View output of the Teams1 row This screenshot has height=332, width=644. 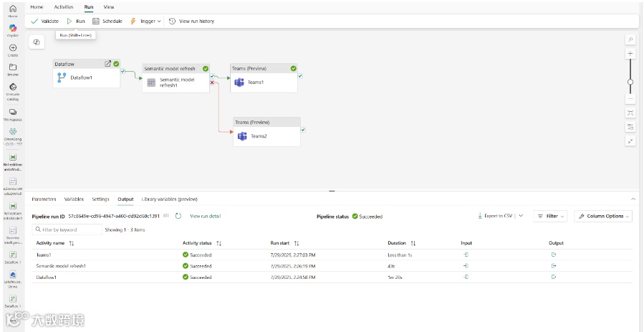pyautogui.click(x=554, y=255)
